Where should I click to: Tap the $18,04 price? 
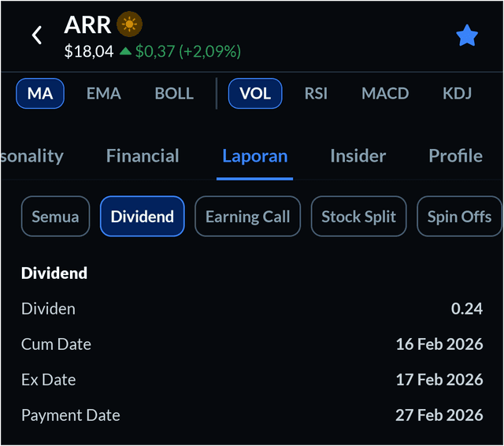pos(89,51)
